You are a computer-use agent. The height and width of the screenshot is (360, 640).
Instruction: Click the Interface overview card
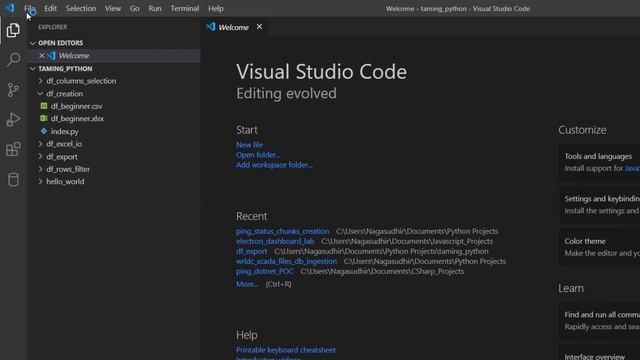599,353
